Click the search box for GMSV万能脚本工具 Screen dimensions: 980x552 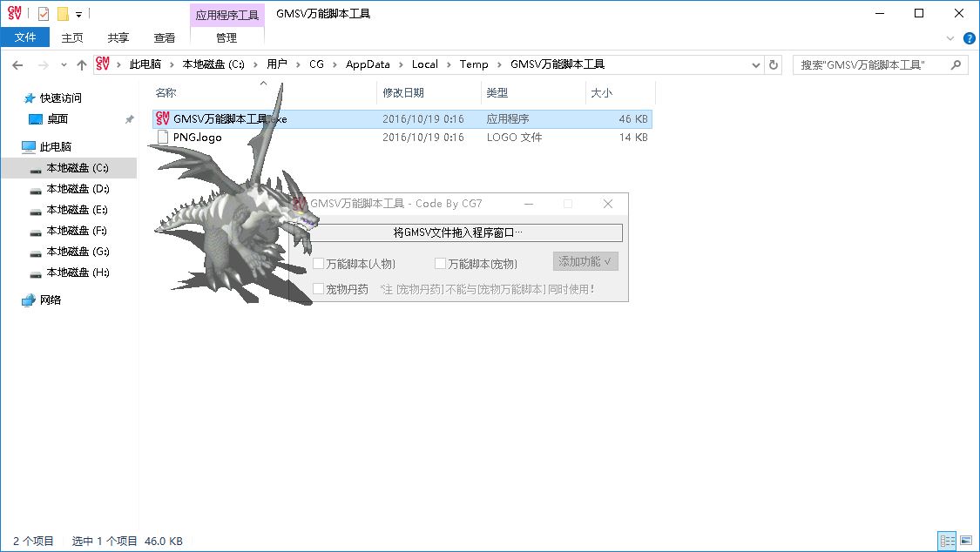point(871,64)
